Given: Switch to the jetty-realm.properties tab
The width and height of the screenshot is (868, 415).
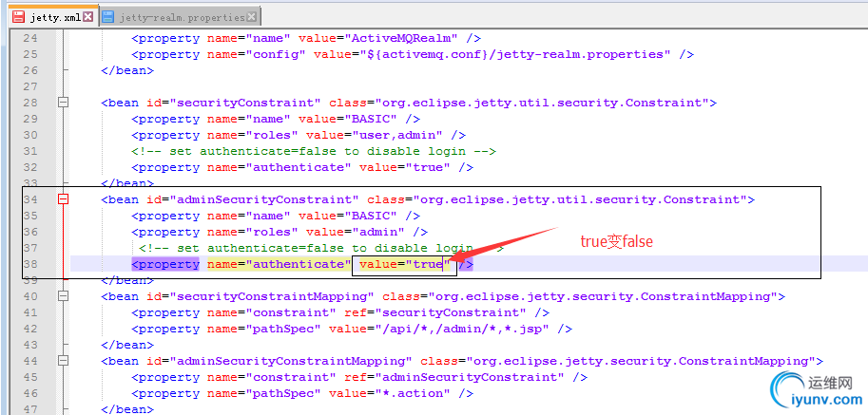Looking at the screenshot, I should click(181, 17).
